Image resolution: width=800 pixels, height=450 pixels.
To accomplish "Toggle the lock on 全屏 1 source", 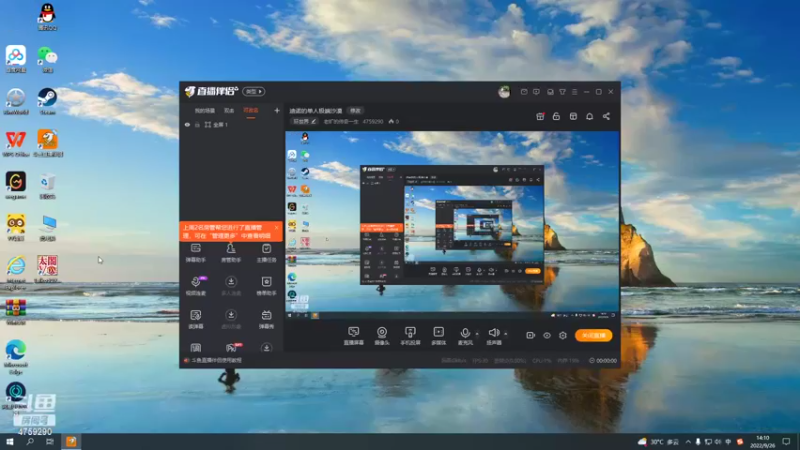I will (x=197, y=124).
